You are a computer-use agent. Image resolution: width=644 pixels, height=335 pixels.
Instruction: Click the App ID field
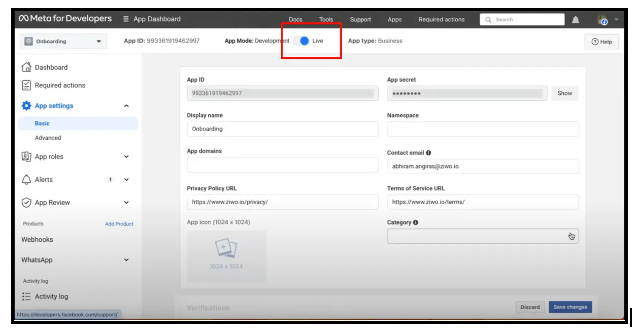pyautogui.click(x=282, y=93)
